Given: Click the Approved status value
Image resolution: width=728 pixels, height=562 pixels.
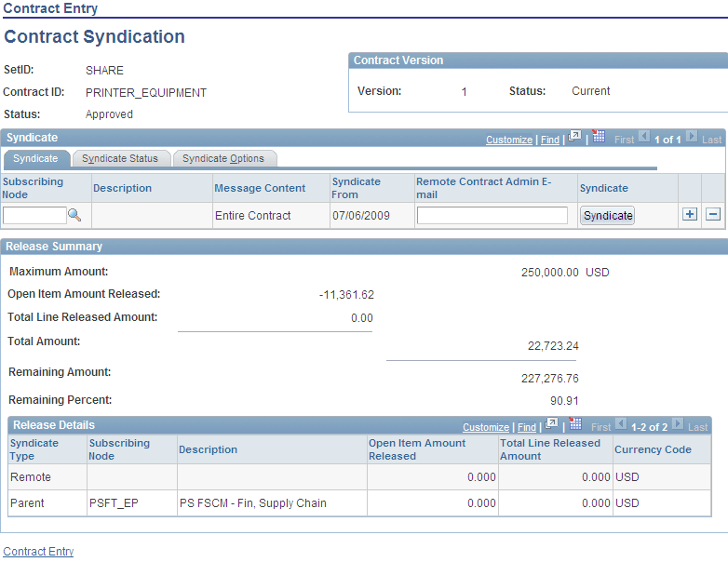Looking at the screenshot, I should pyautogui.click(x=109, y=114).
